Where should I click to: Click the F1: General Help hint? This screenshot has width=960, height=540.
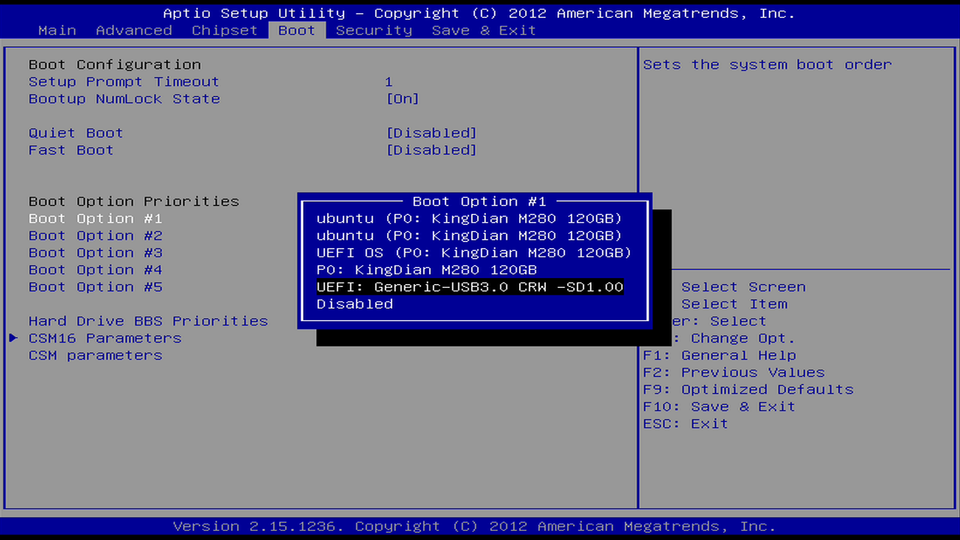pyautogui.click(x=719, y=356)
